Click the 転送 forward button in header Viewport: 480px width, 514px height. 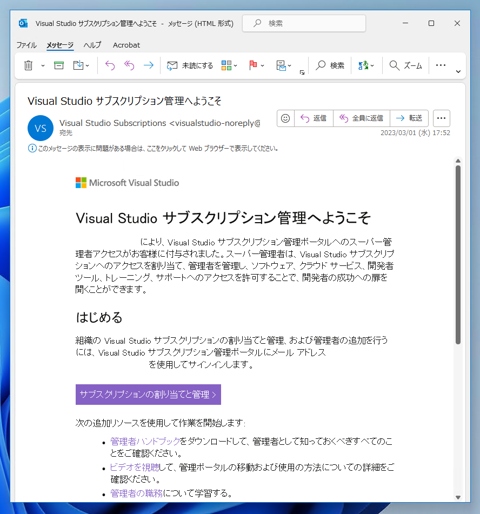coord(409,118)
